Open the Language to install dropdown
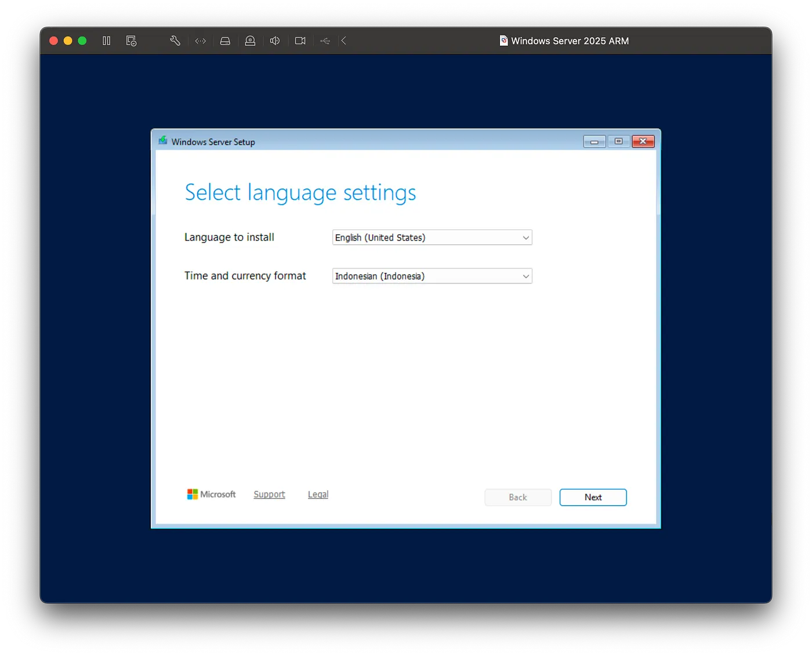This screenshot has height=656, width=812. click(432, 238)
